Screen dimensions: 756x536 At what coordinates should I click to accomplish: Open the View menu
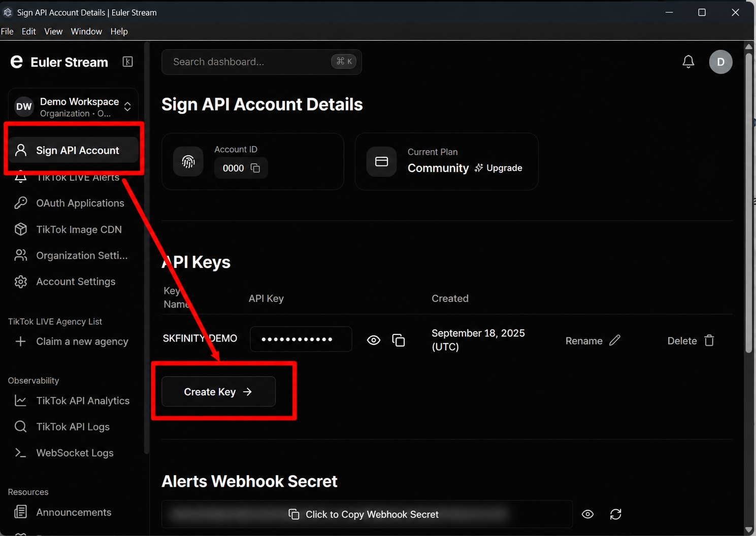point(53,31)
